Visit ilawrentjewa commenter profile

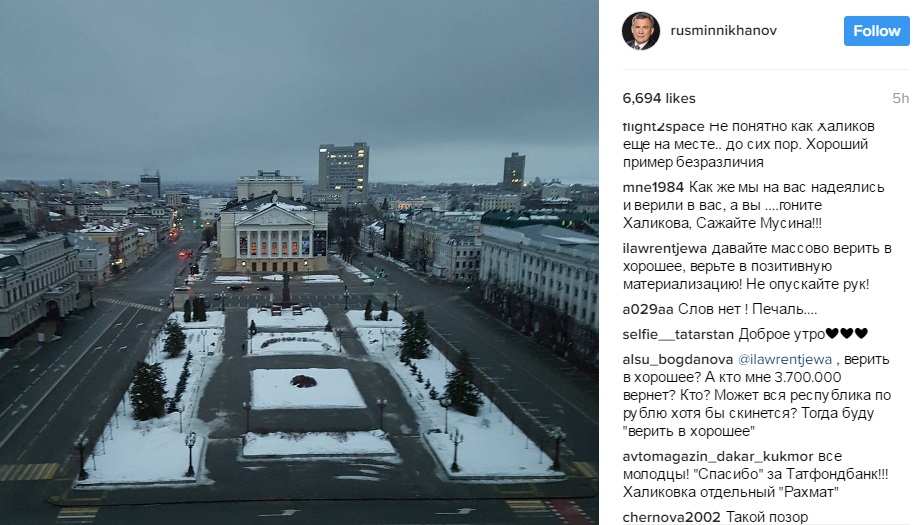click(665, 248)
